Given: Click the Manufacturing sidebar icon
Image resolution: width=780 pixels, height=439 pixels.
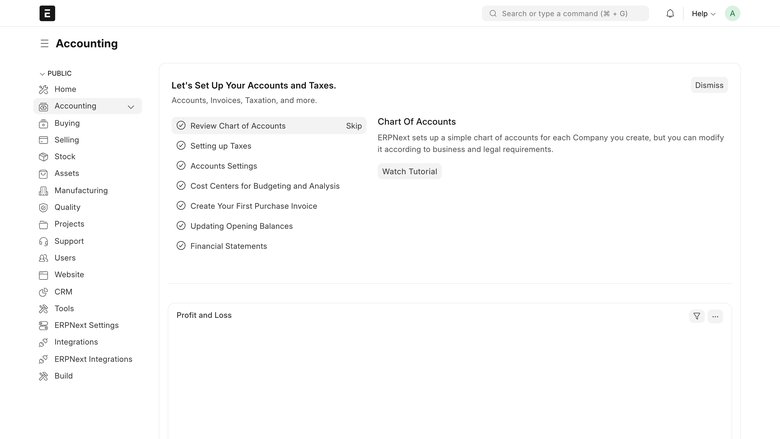Looking at the screenshot, I should (44, 190).
